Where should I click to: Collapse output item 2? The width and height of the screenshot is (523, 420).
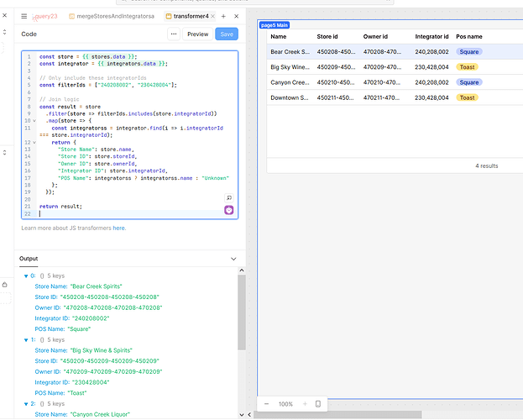point(26,404)
